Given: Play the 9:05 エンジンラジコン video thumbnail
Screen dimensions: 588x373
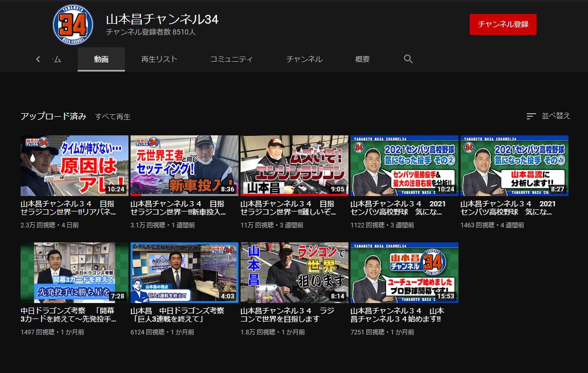Looking at the screenshot, I should click(295, 166).
